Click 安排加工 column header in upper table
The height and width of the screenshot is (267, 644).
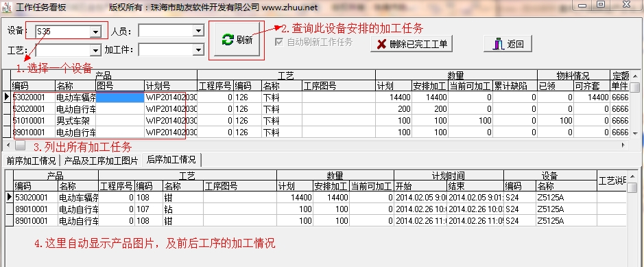430,86
